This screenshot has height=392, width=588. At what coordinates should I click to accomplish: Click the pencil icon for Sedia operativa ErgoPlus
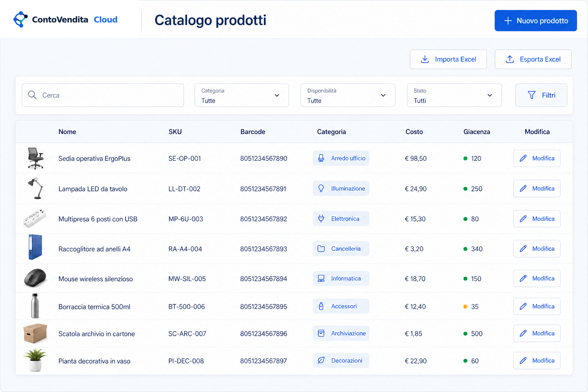[x=523, y=158]
